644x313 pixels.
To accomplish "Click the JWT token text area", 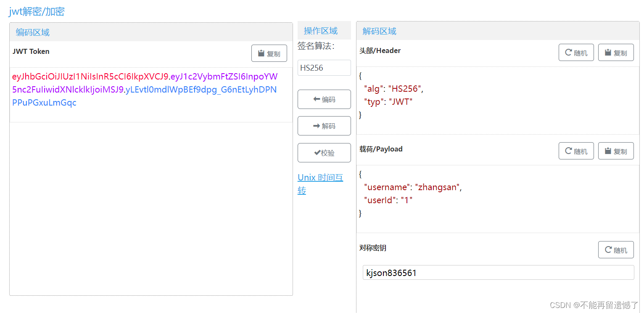I will [151, 95].
